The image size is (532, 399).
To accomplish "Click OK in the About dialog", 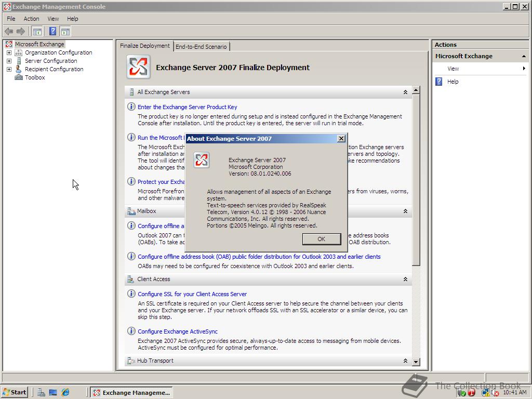I will (321, 239).
